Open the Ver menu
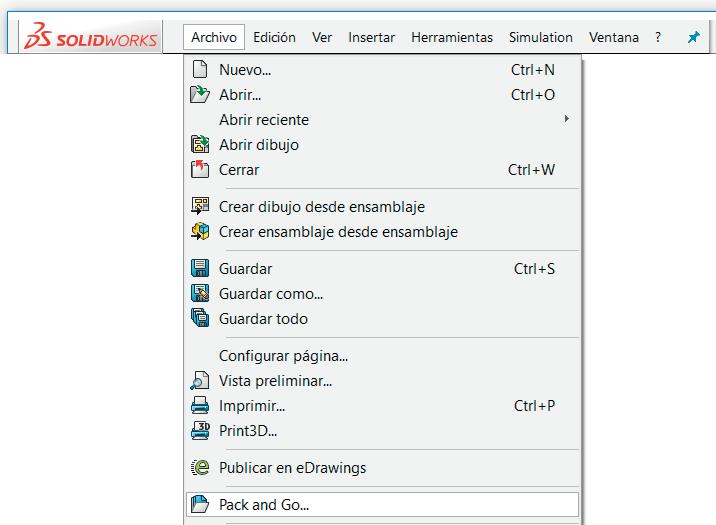The width and height of the screenshot is (716, 525). 322,37
